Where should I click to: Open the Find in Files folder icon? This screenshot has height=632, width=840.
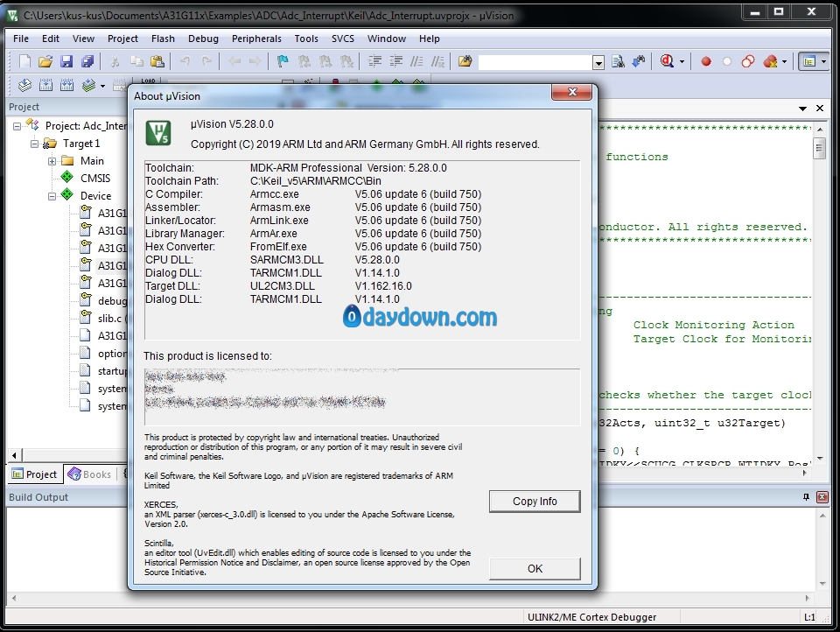click(465, 61)
